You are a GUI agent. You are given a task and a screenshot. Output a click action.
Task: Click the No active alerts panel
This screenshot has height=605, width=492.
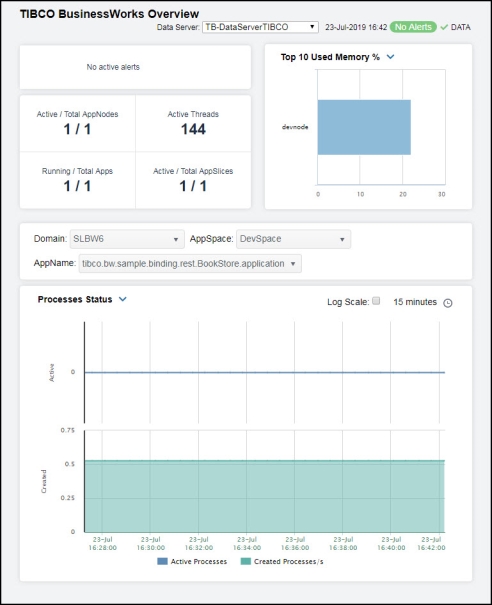[x=135, y=67]
